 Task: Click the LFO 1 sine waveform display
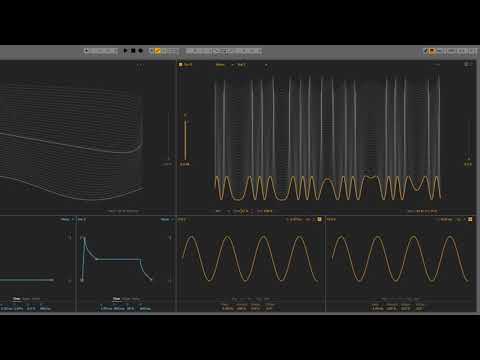[x=250, y=258]
